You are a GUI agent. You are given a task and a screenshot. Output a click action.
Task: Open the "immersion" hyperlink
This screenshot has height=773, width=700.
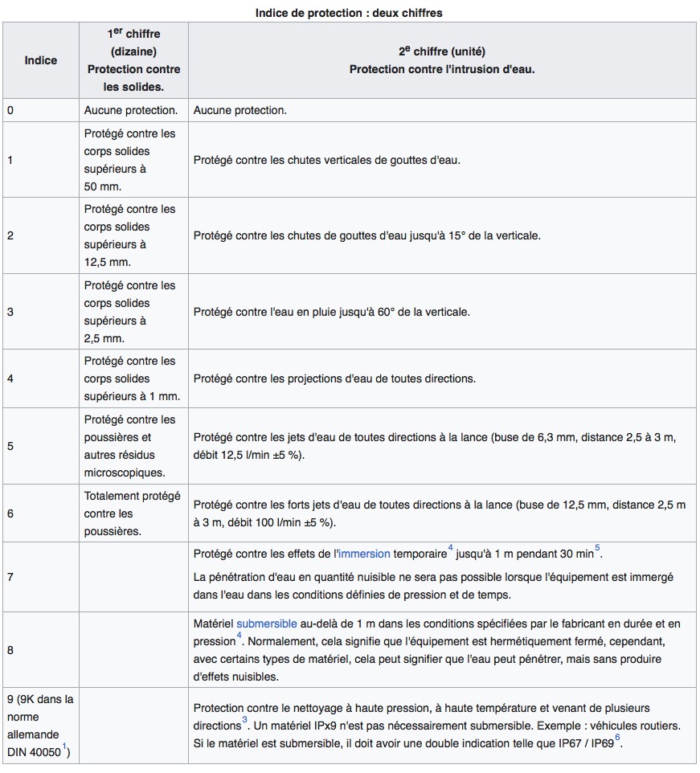pos(365,554)
